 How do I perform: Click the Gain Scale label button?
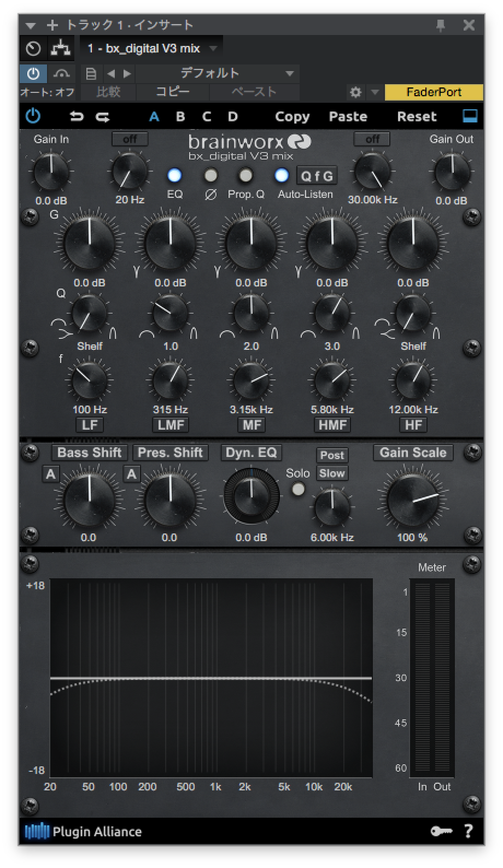pos(413,453)
